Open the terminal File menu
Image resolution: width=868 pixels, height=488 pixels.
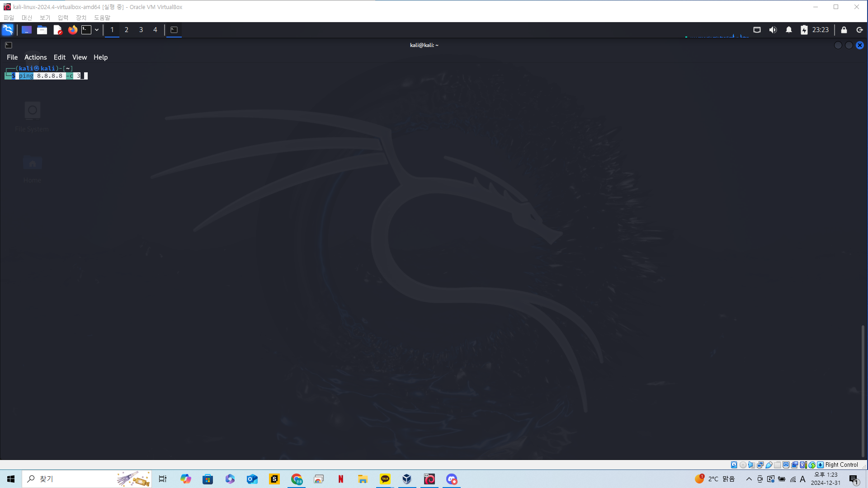(x=12, y=57)
